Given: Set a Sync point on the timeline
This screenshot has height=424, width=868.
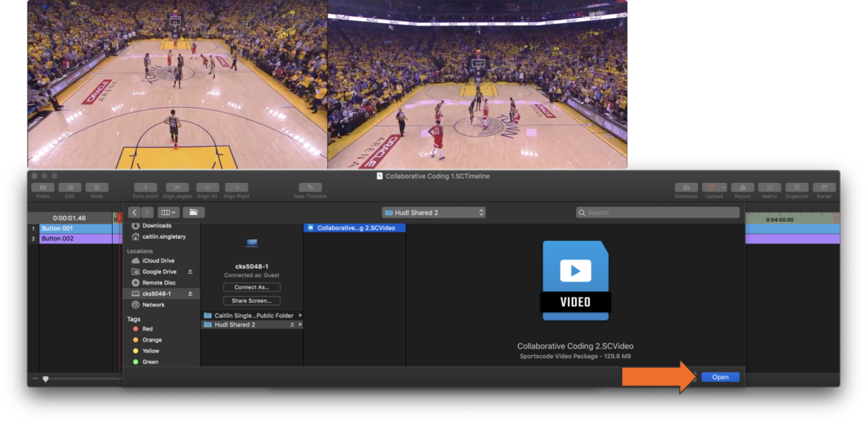Looking at the screenshot, I should [145, 187].
